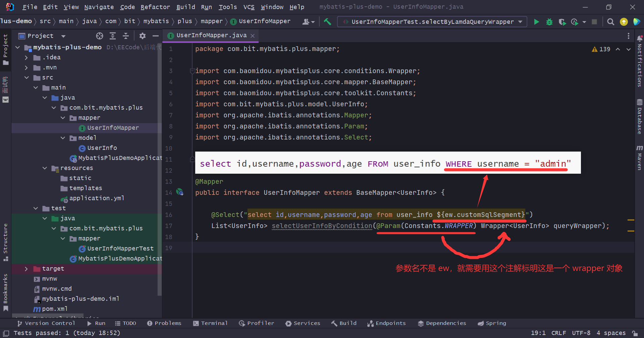Open Search Everywhere magnifier
Screen dimensions: 644x338
pos(611,22)
